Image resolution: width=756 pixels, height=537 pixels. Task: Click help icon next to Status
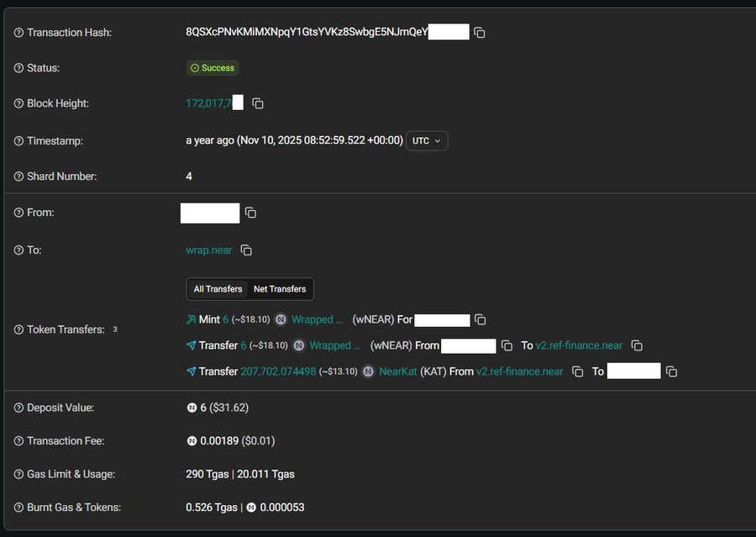pyautogui.click(x=18, y=68)
